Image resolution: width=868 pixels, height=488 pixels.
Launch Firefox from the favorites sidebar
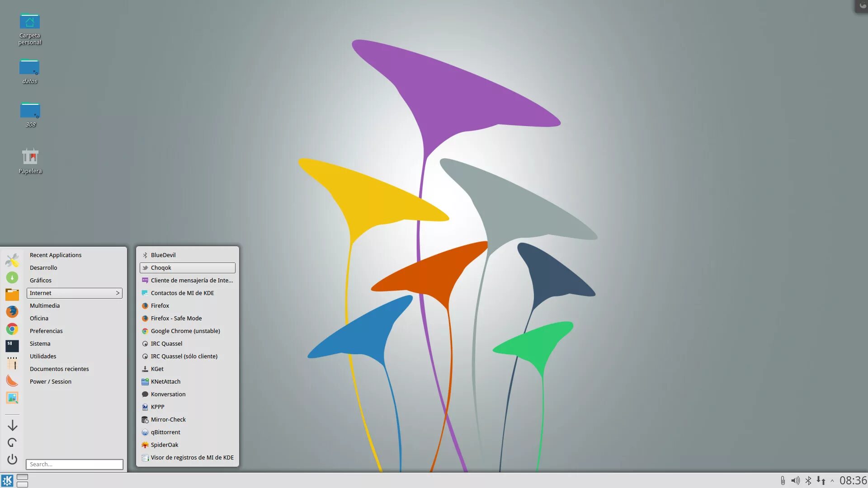tap(12, 311)
